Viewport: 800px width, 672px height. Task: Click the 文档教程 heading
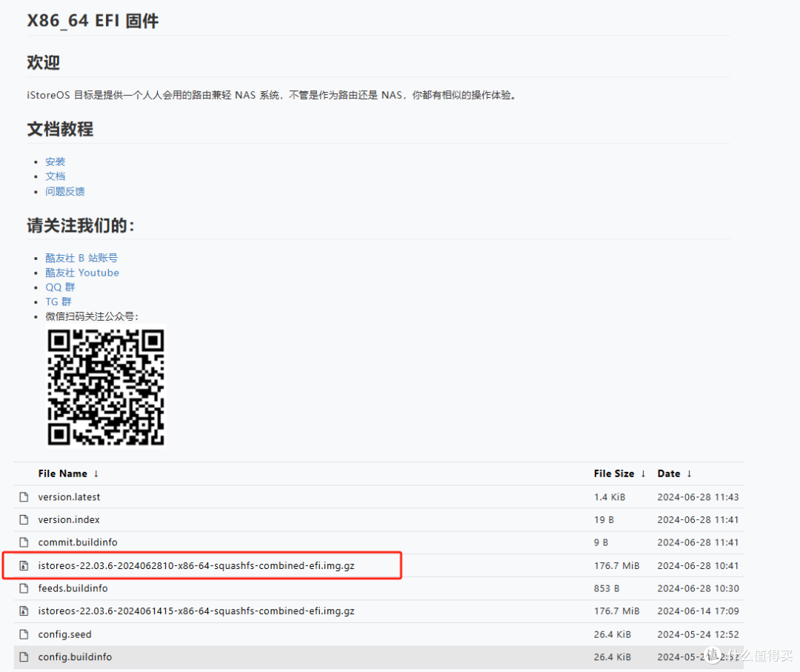pyautogui.click(x=60, y=129)
